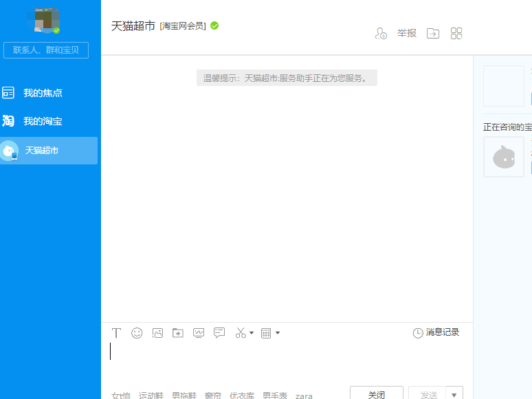Click the 男手表 suggestion link
Viewport: 532px width, 399px height.
(x=275, y=396)
